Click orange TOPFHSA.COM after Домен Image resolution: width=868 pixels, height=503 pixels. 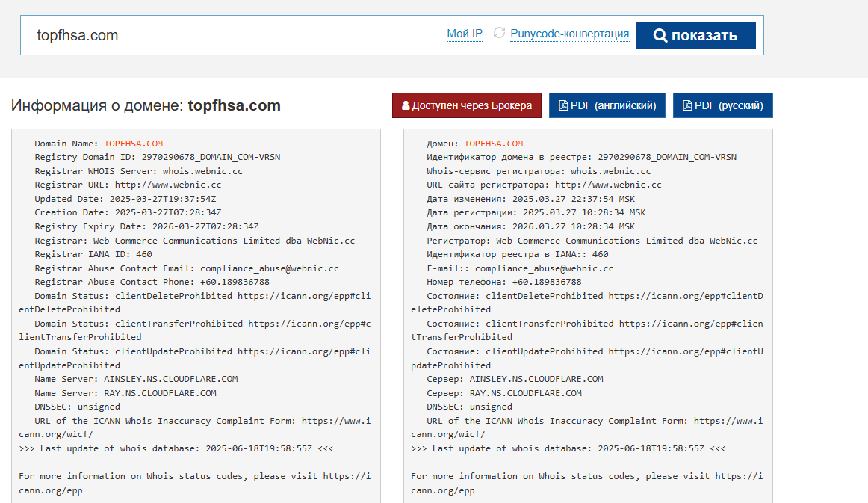493,144
